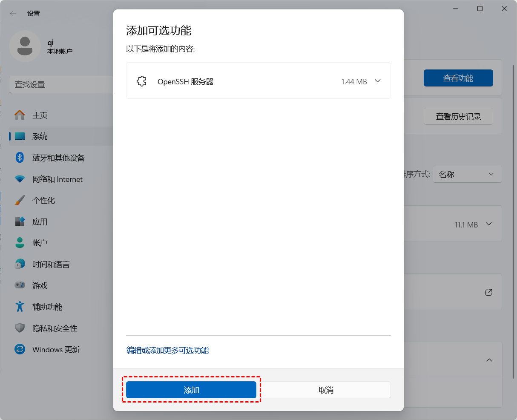
Task: Go to 网络和 Internet settings
Action: 61,179
